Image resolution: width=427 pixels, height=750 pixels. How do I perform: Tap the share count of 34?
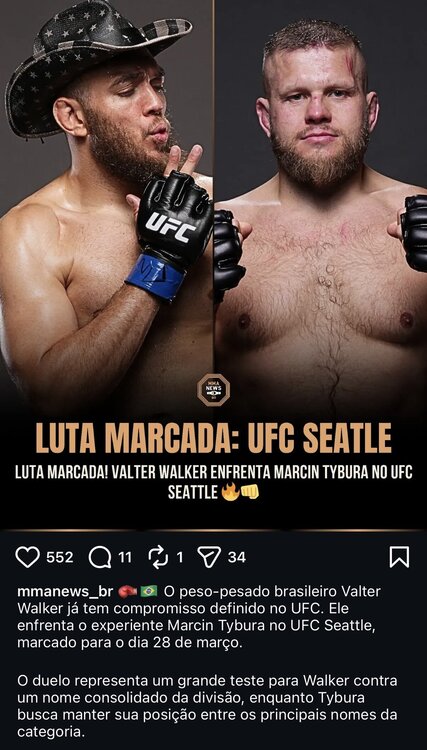click(x=237, y=557)
